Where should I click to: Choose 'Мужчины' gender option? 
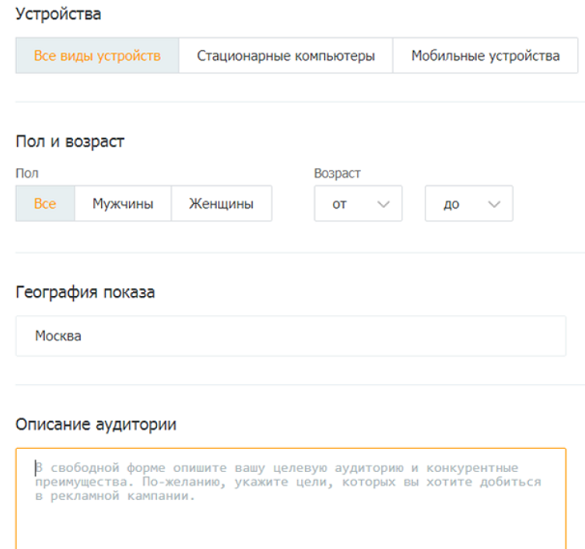(x=123, y=204)
